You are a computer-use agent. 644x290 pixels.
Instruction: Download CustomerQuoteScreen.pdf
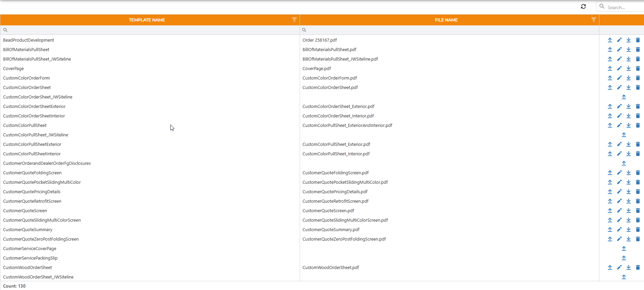628,210
